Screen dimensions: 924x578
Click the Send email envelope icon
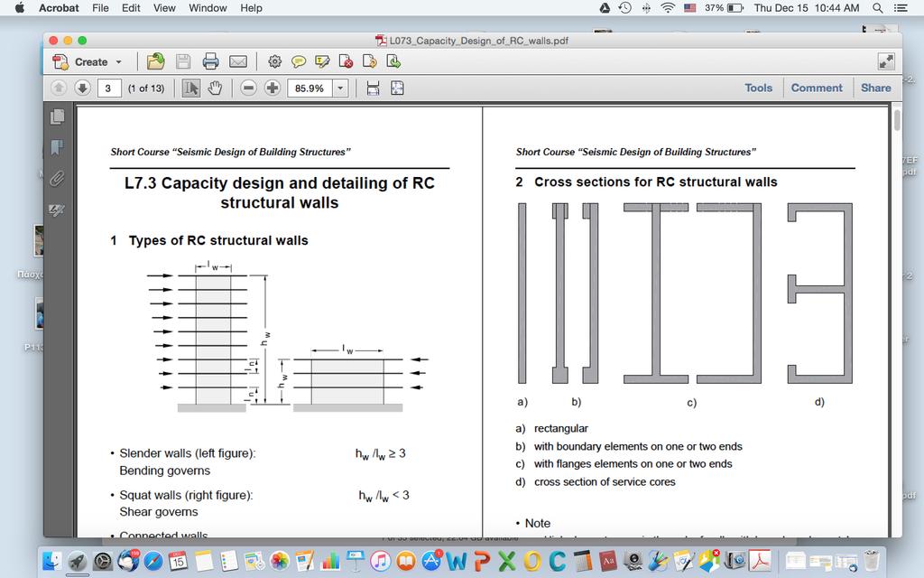238,61
